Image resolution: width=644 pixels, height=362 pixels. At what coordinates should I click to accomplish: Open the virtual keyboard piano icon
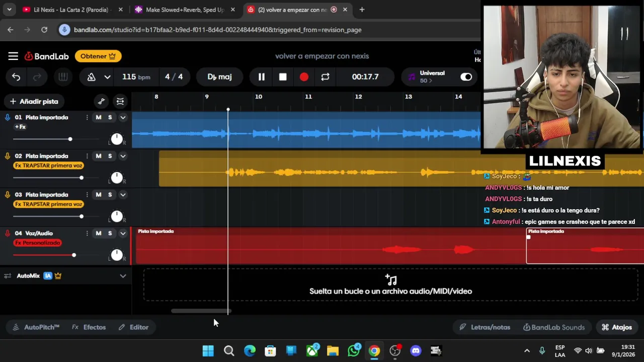63,77
